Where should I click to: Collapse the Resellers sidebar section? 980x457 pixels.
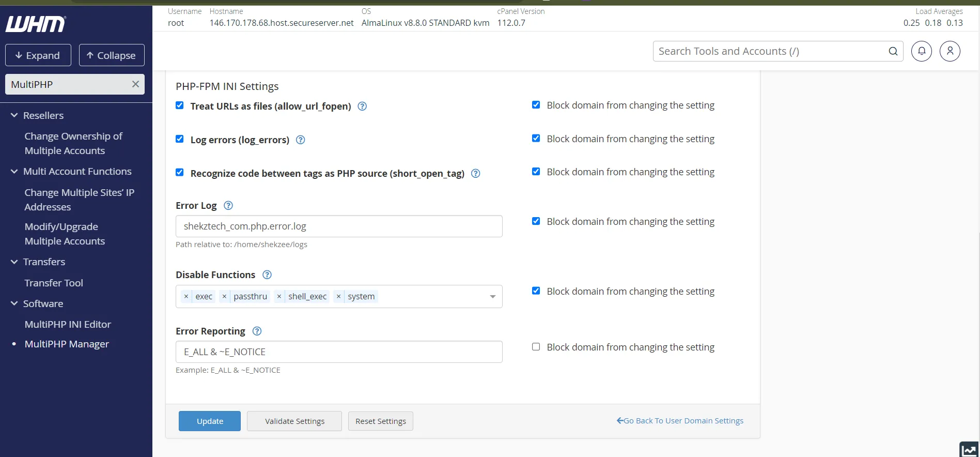coord(14,115)
